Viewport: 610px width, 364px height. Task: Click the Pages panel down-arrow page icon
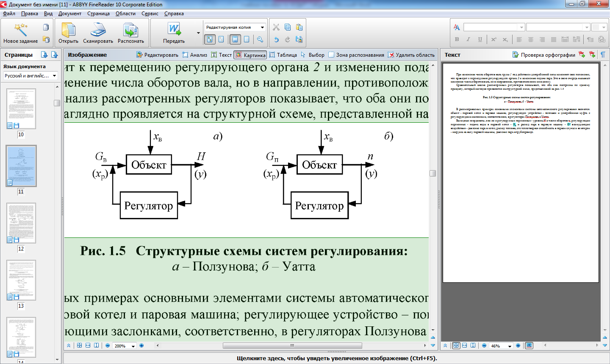(44, 55)
